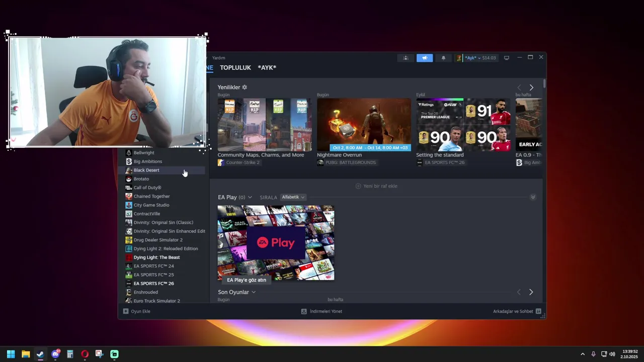Open Calculator from the taskbar

pos(70,354)
